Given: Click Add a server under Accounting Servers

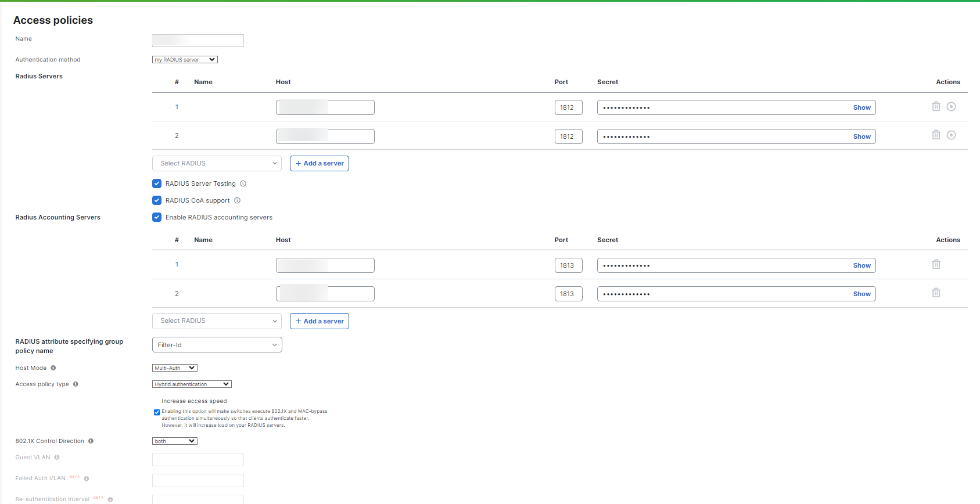Looking at the screenshot, I should (320, 321).
